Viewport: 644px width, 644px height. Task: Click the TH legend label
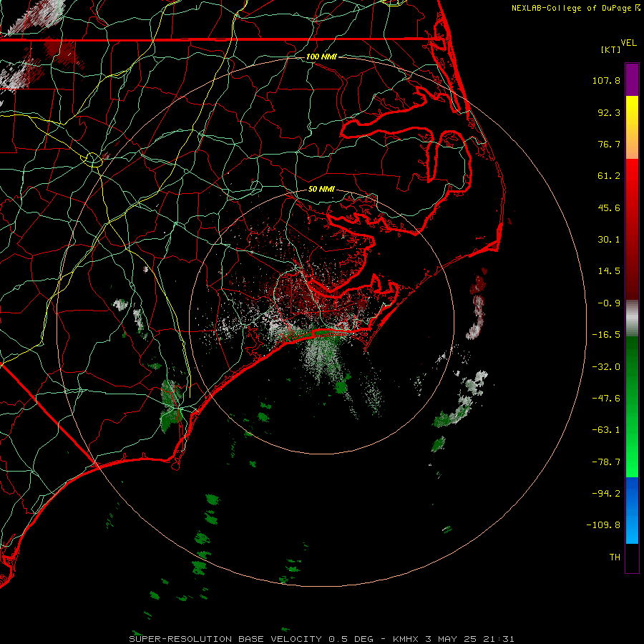coord(615,557)
